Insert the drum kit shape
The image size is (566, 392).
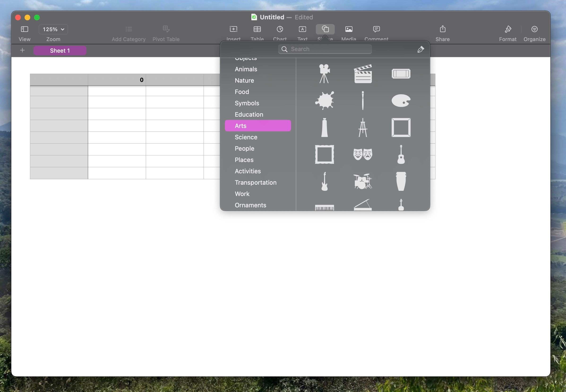pos(363,181)
